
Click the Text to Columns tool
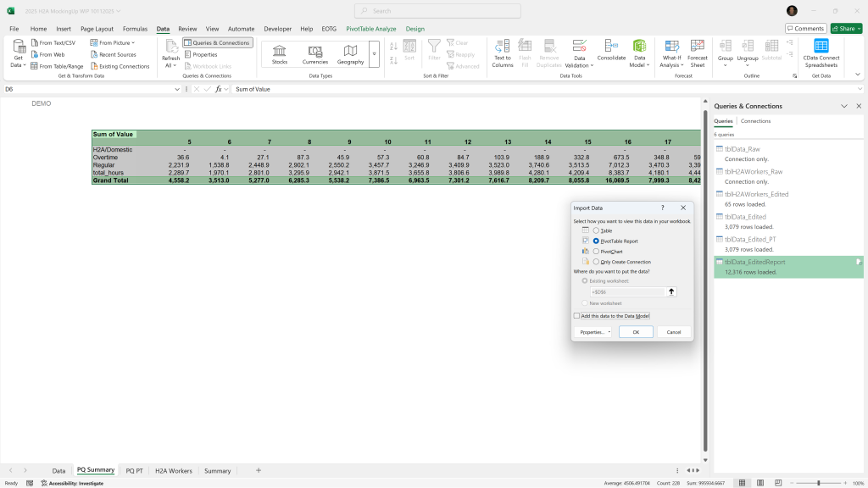pyautogui.click(x=503, y=53)
